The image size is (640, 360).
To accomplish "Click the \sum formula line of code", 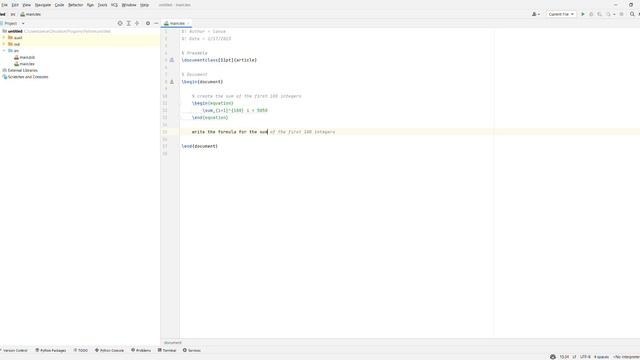I will coord(235,110).
